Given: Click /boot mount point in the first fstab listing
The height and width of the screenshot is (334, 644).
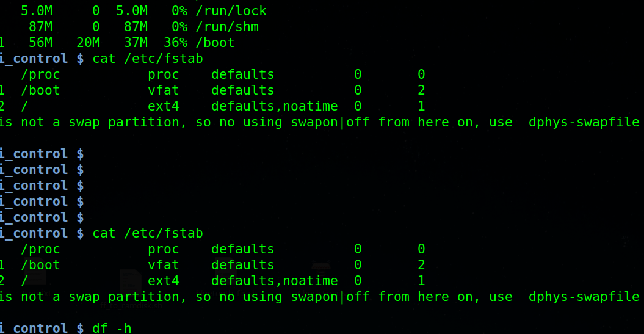Looking at the screenshot, I should point(41,90).
